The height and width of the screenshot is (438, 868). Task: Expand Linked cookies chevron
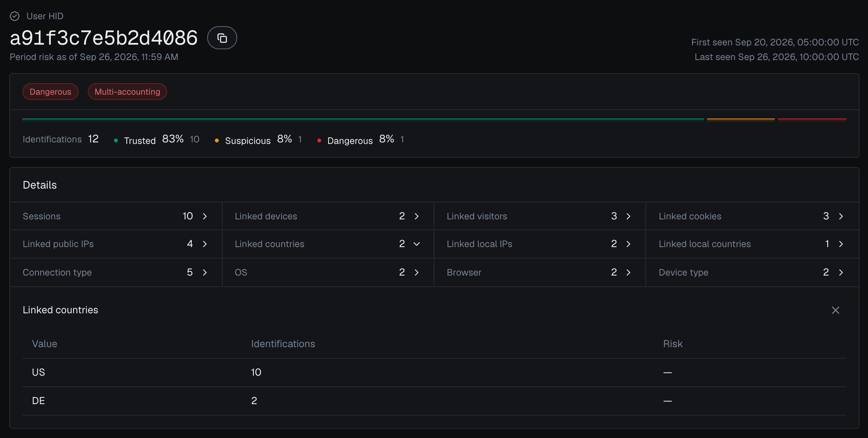click(x=841, y=216)
